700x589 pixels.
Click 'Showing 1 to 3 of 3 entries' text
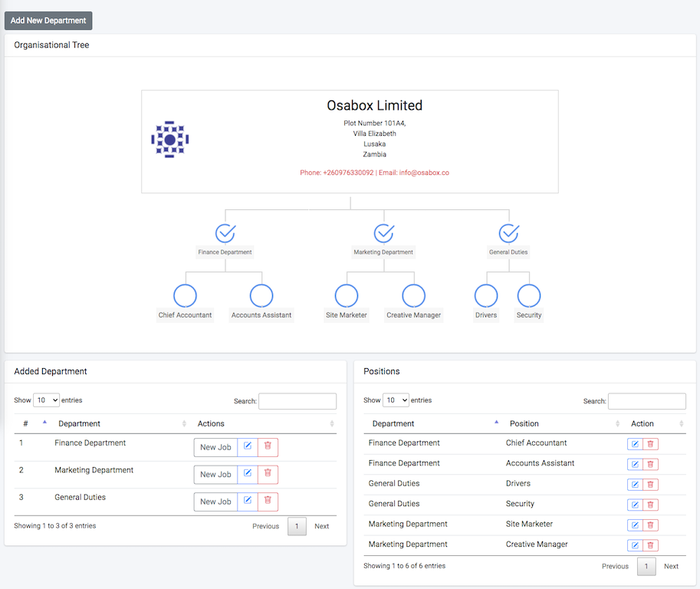click(55, 525)
